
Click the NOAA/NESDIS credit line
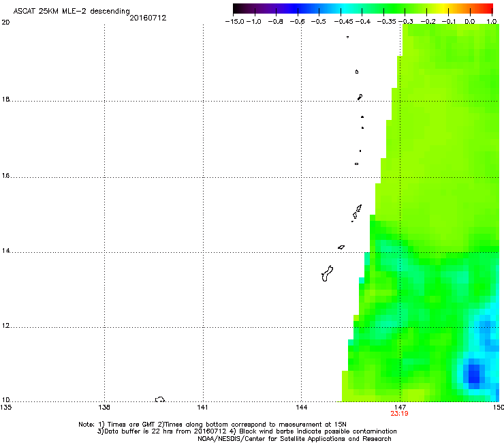294,439
